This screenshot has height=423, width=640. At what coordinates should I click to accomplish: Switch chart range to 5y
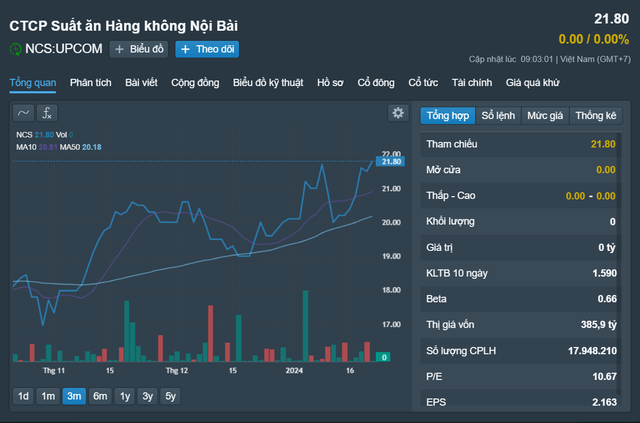pyautogui.click(x=171, y=396)
